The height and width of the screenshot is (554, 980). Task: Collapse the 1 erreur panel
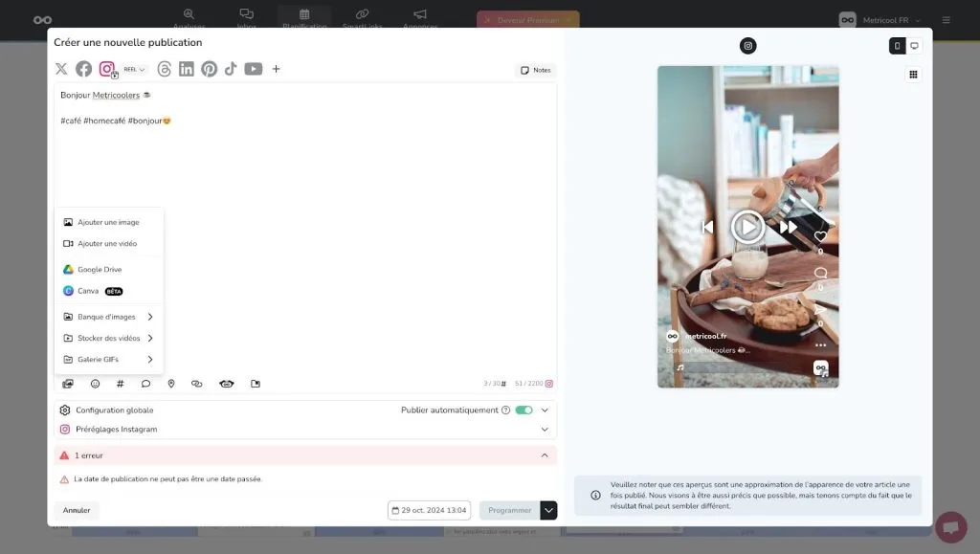[545, 455]
